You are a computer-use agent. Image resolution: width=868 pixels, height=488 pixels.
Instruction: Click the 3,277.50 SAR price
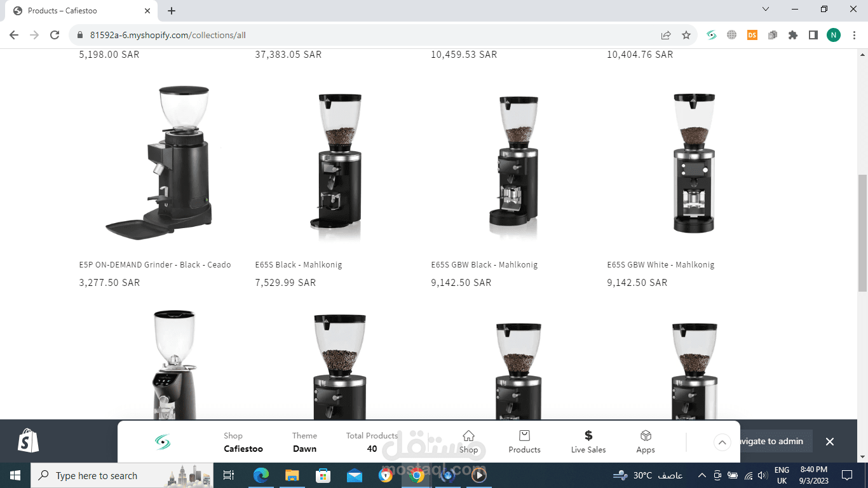[109, 282]
